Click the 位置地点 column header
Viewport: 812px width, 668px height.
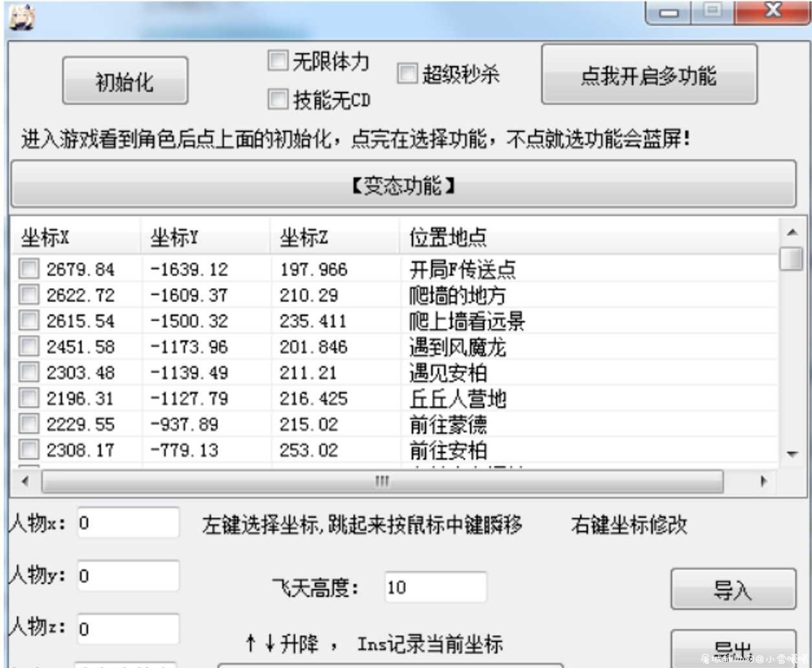pyautogui.click(x=589, y=237)
